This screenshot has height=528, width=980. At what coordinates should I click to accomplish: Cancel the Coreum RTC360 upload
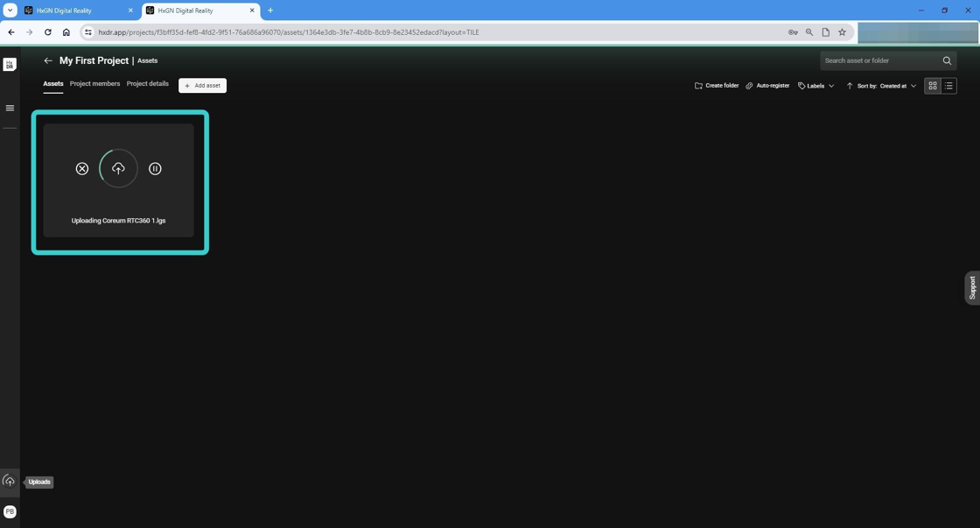tap(82, 169)
